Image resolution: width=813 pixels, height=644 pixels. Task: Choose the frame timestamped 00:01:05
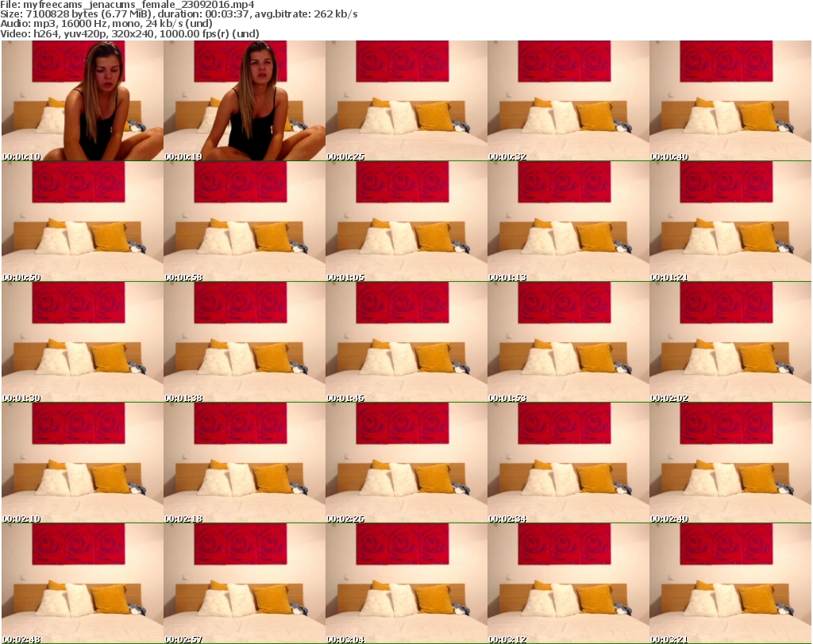tap(406, 222)
